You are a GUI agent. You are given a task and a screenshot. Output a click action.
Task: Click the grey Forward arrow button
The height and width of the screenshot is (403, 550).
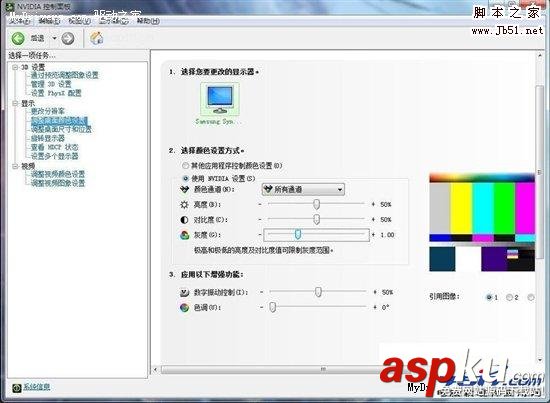[68, 38]
